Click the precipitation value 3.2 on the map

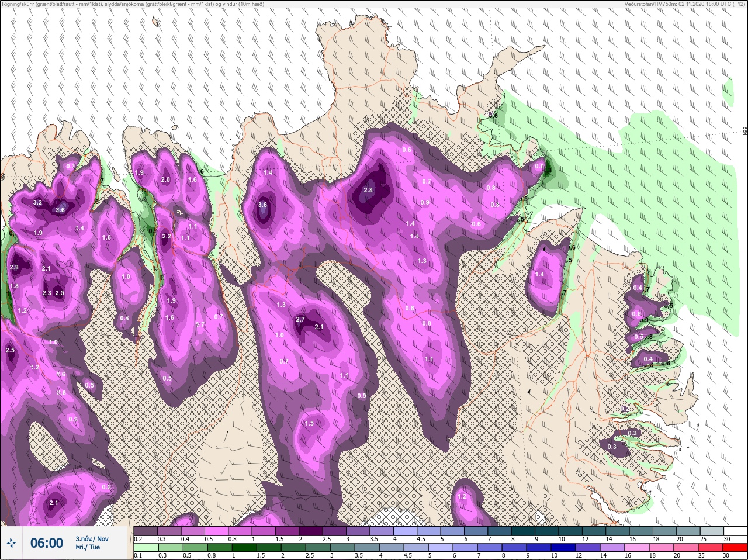pos(37,202)
